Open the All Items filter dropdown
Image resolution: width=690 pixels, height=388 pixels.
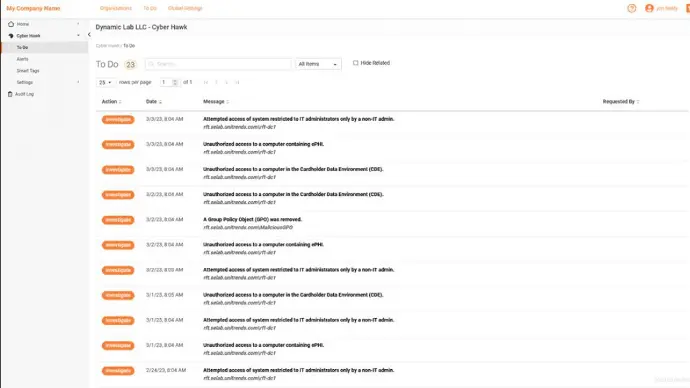click(x=318, y=64)
